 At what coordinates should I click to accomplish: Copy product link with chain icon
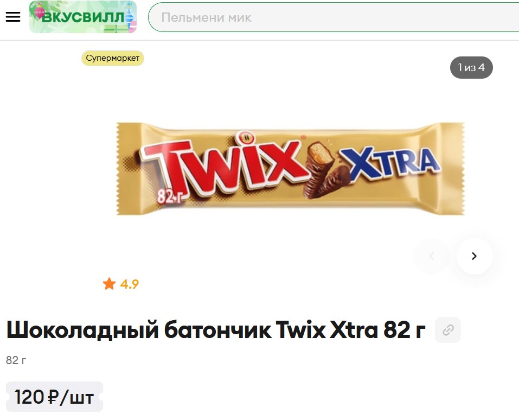(x=448, y=330)
